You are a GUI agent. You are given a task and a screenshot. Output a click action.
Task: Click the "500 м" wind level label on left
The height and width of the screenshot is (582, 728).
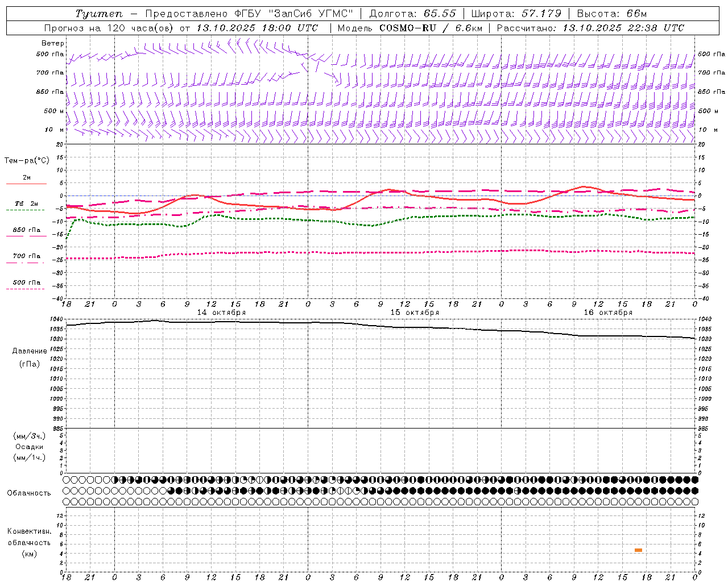[x=54, y=111]
